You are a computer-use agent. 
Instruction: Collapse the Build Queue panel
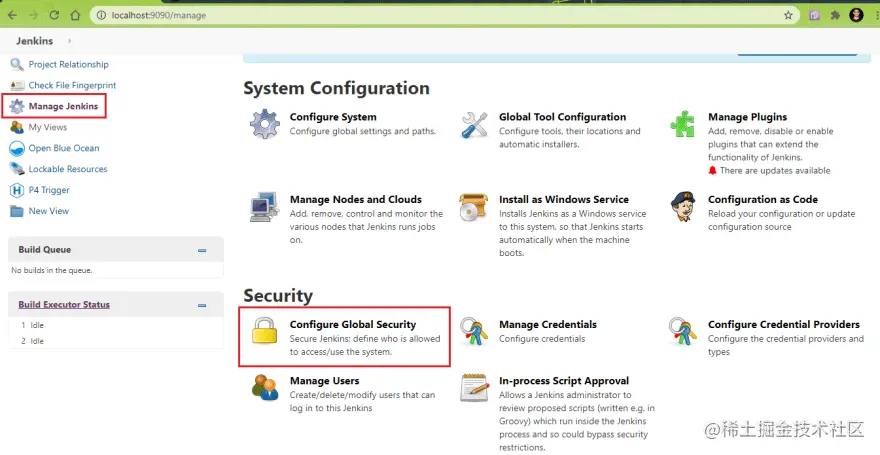tap(202, 250)
